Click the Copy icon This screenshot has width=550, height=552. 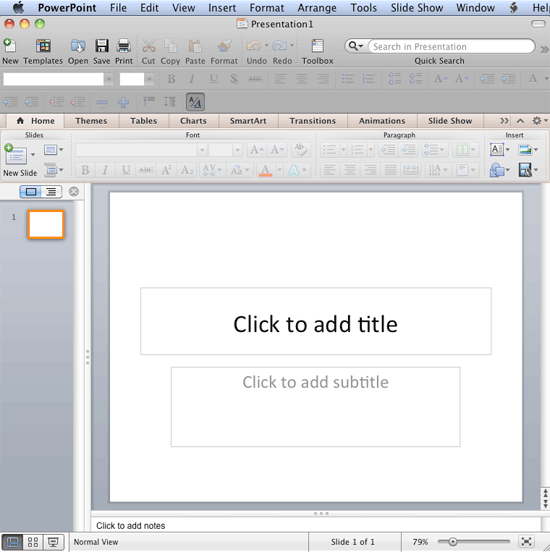tap(170, 46)
